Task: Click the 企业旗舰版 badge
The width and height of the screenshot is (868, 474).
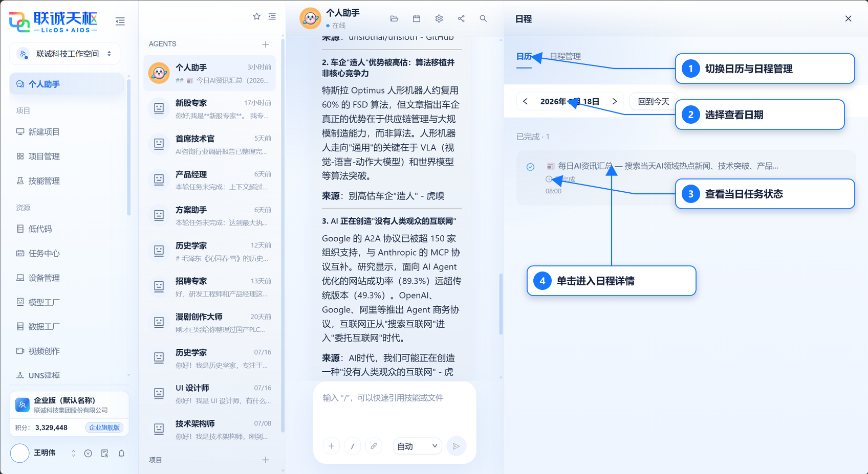Action: (x=104, y=427)
